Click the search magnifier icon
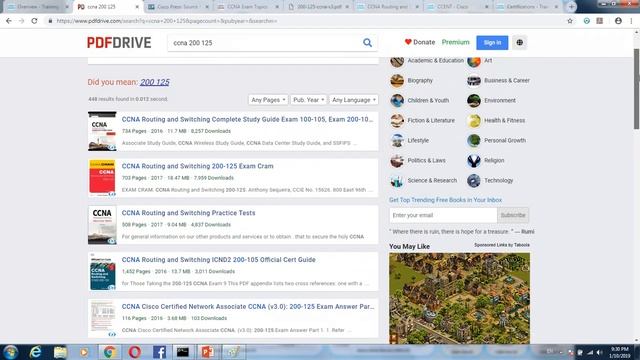640x360 pixels. point(367,42)
